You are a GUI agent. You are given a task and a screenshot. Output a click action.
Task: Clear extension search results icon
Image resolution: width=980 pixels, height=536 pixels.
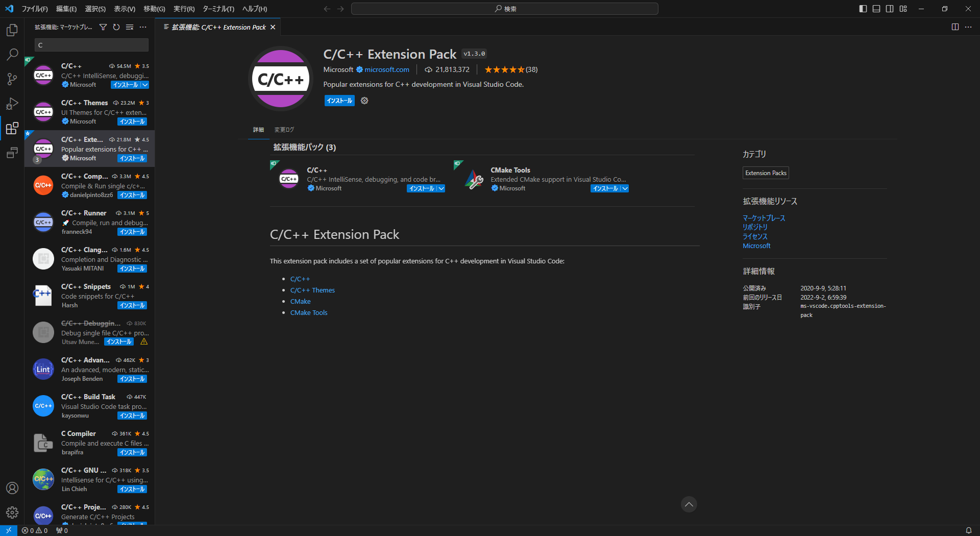[x=130, y=27]
